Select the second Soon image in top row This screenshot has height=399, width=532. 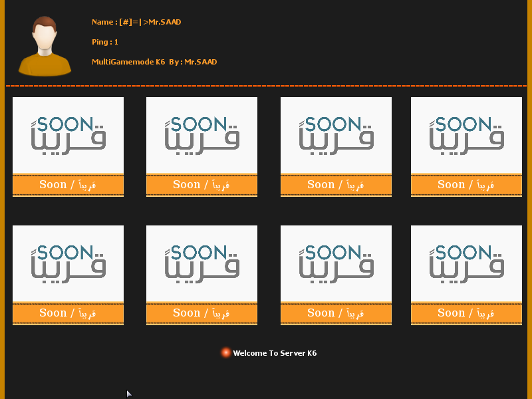(x=201, y=135)
